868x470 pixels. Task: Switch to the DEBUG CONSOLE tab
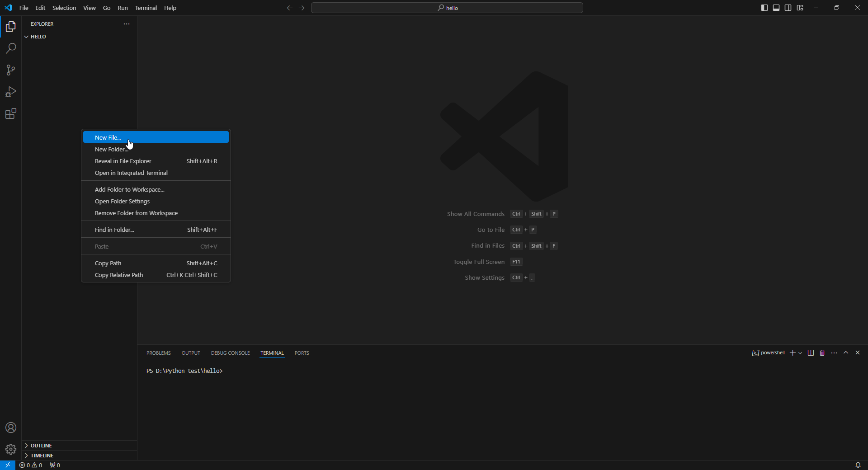coord(230,353)
